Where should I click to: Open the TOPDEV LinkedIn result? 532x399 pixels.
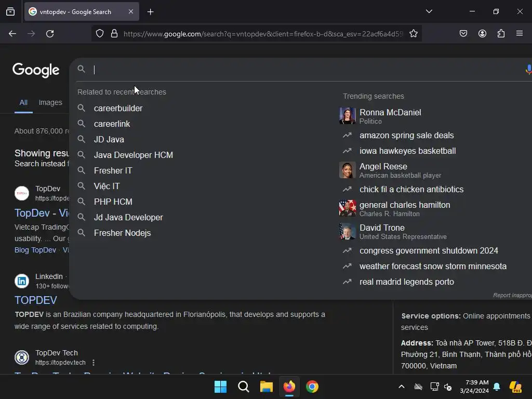[x=36, y=300]
